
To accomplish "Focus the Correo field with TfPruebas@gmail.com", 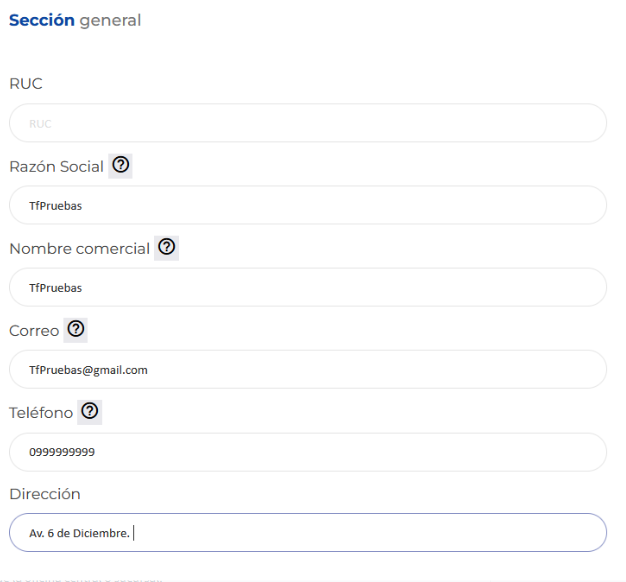I will [x=308, y=370].
